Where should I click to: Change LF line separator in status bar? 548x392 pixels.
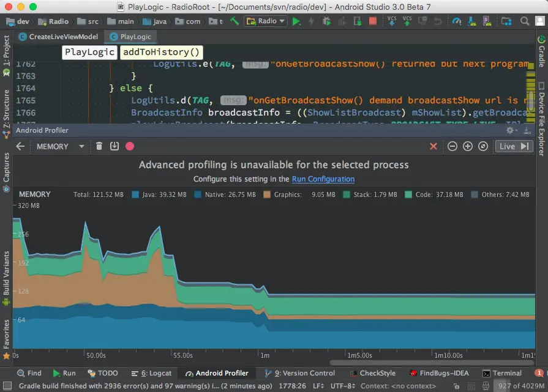318,386
